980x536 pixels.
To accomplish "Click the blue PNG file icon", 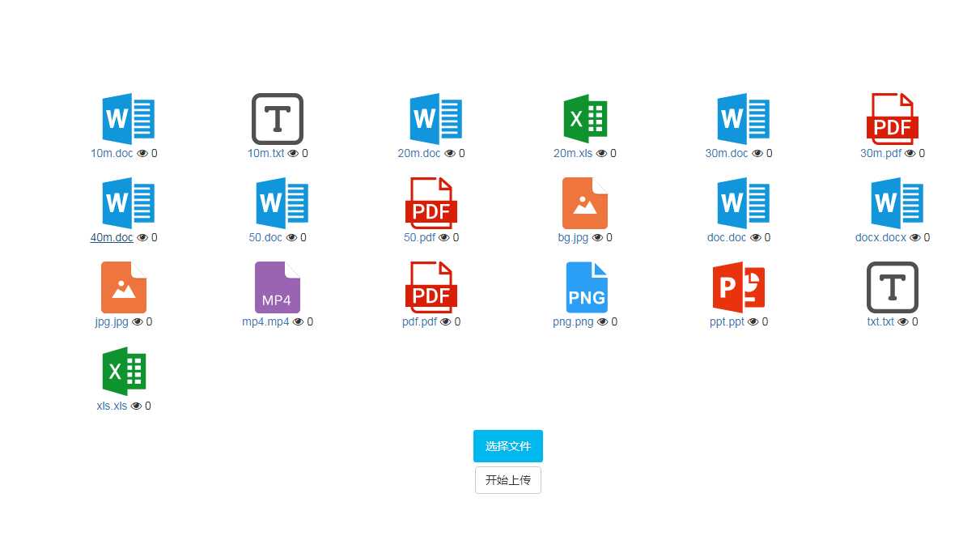I will pos(587,287).
